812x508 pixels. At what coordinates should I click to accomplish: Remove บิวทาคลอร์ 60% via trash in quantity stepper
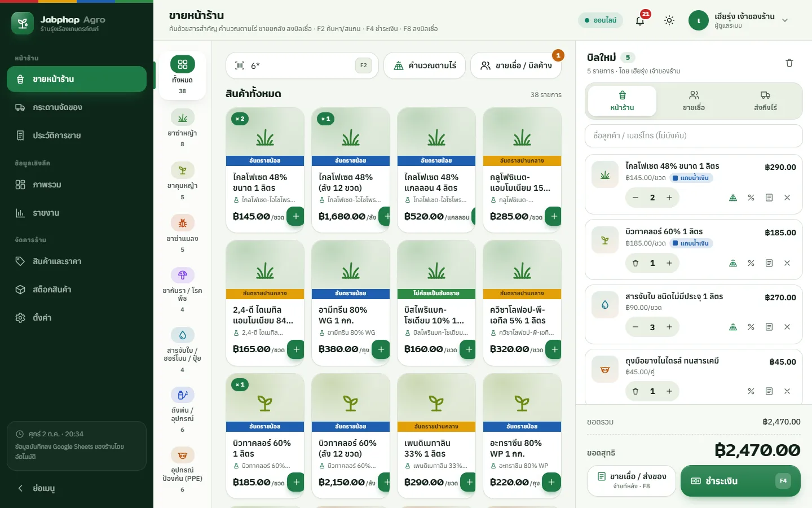click(x=636, y=263)
